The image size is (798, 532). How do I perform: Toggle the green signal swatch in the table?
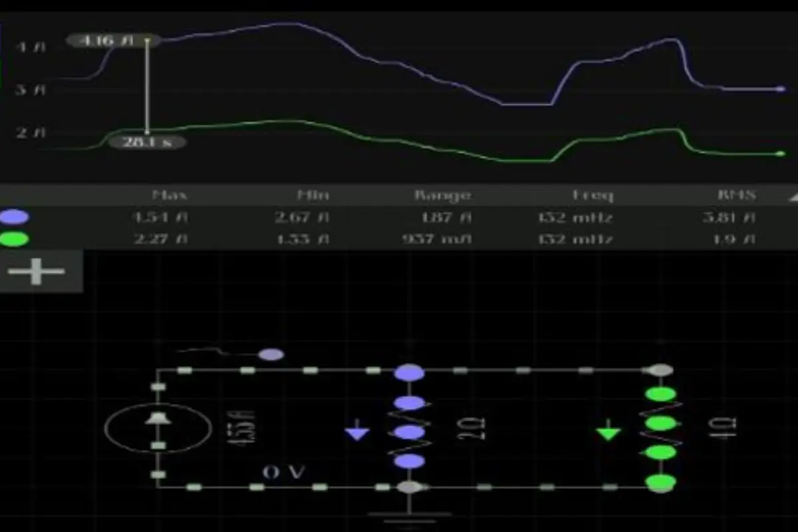(14, 239)
